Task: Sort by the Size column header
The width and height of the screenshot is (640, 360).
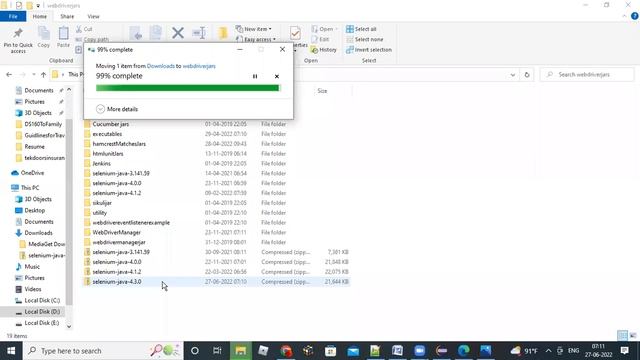Action: tap(322, 91)
